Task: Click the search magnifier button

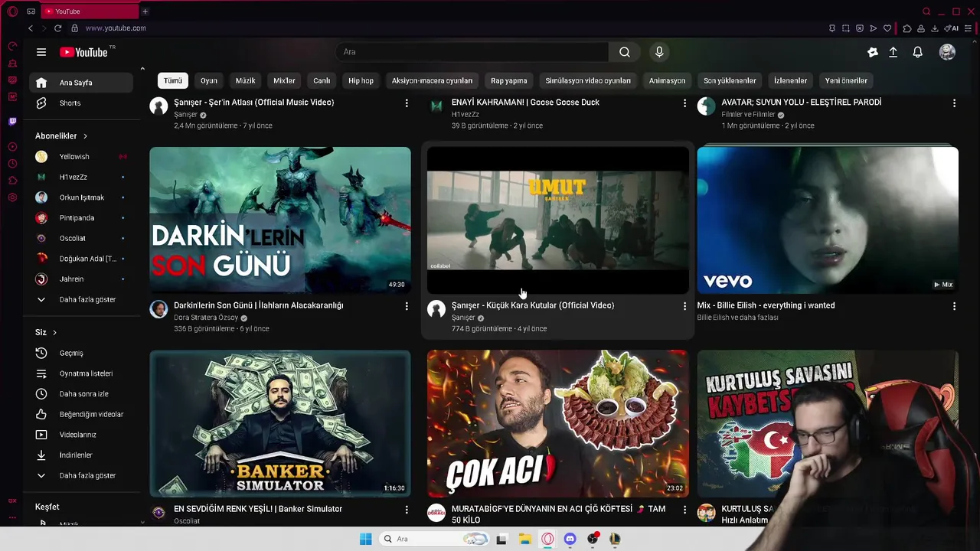Action: point(625,52)
